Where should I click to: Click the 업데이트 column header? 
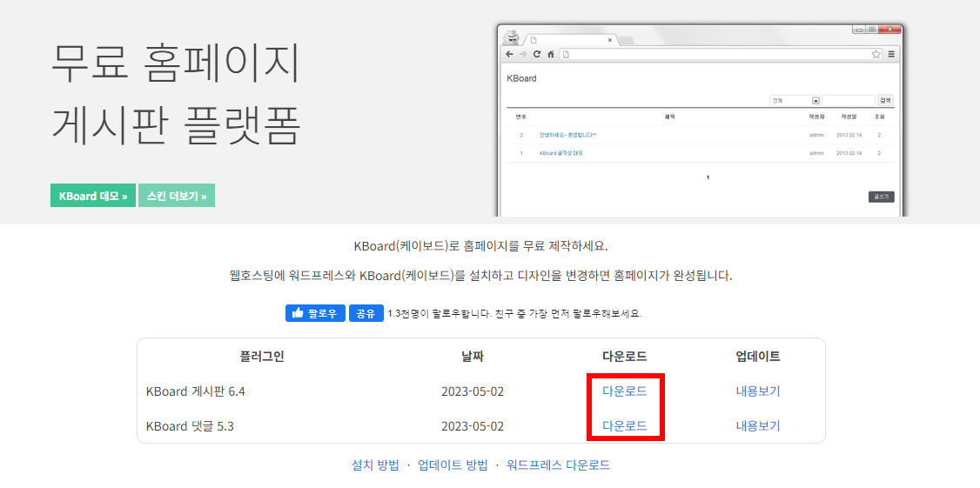[x=758, y=357]
